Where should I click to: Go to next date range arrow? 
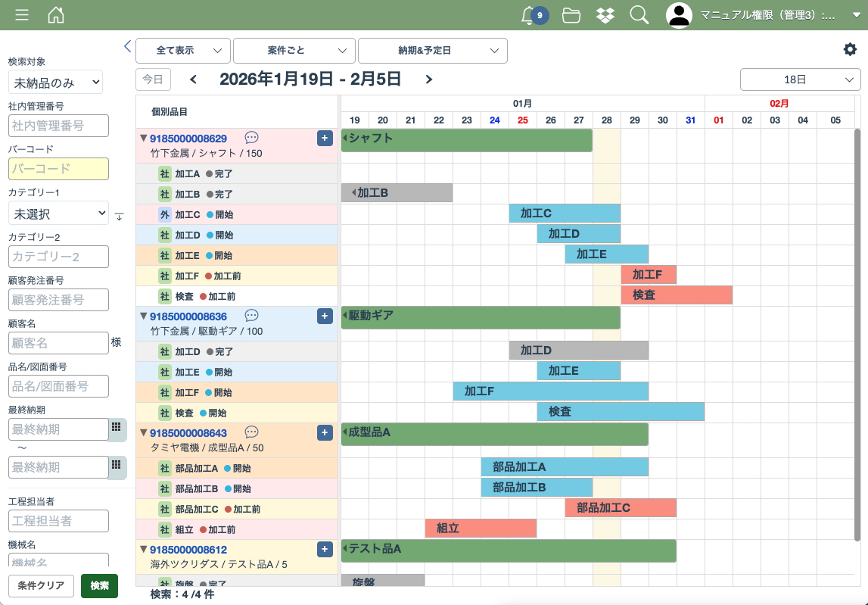click(x=429, y=80)
